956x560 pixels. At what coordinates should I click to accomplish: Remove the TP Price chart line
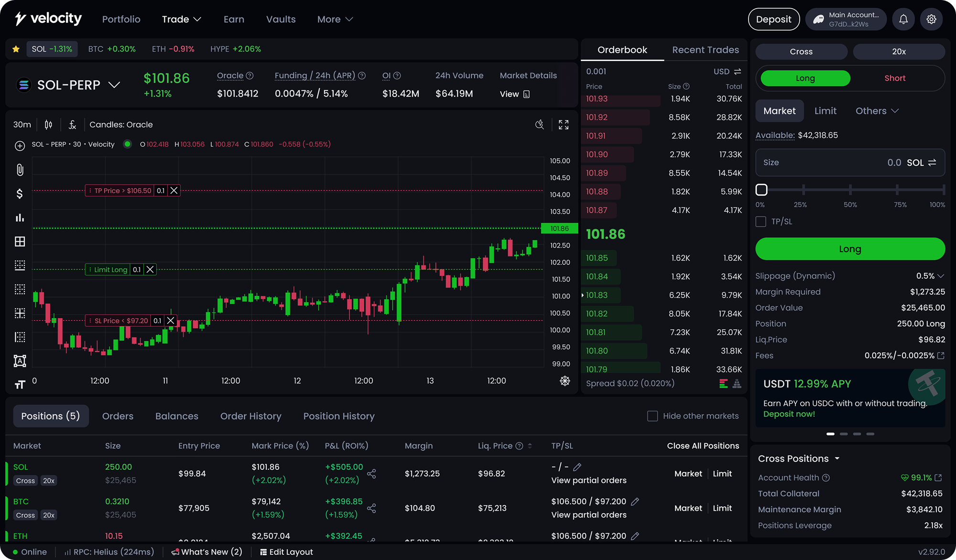(x=174, y=191)
